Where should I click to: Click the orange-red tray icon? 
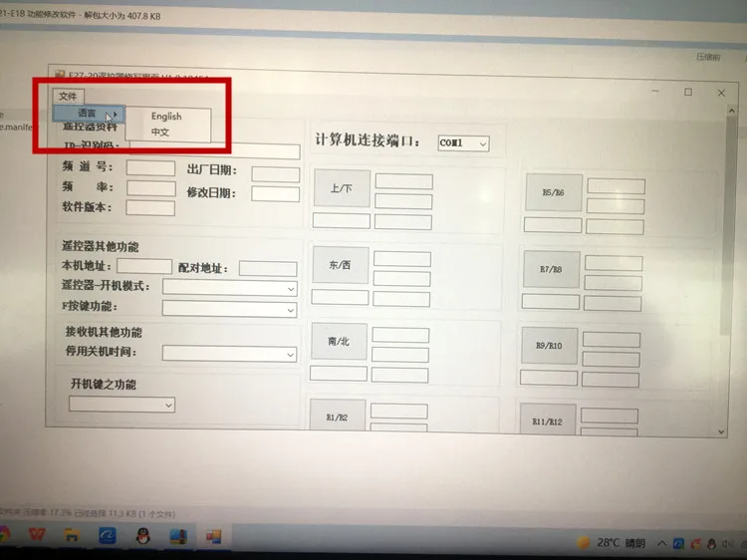pos(695,543)
